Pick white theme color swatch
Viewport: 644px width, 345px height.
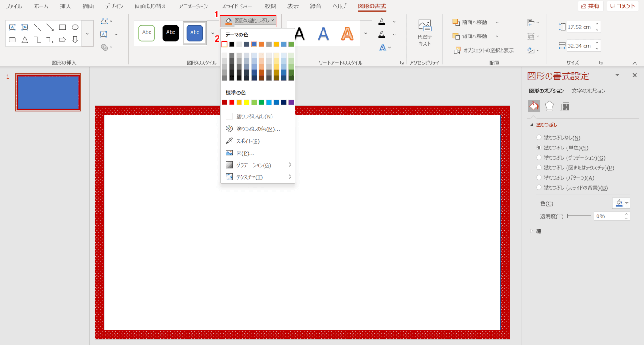(x=224, y=44)
